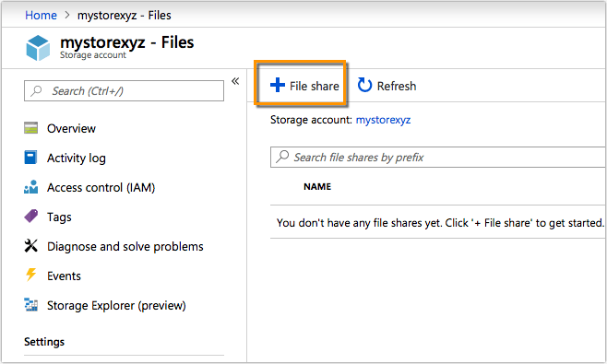Click the File share button label
Screen dimensions: 607x364
pyautogui.click(x=315, y=86)
